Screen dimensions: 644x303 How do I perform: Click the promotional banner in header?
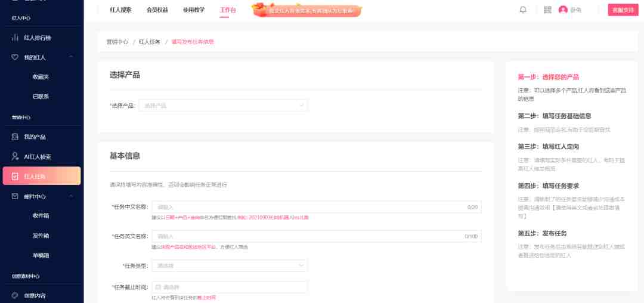[x=307, y=10]
